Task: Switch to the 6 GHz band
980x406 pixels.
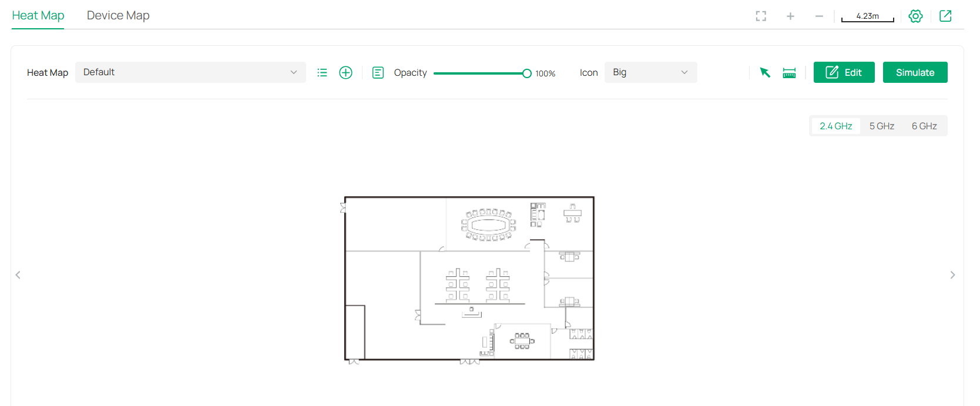Action: click(x=924, y=126)
